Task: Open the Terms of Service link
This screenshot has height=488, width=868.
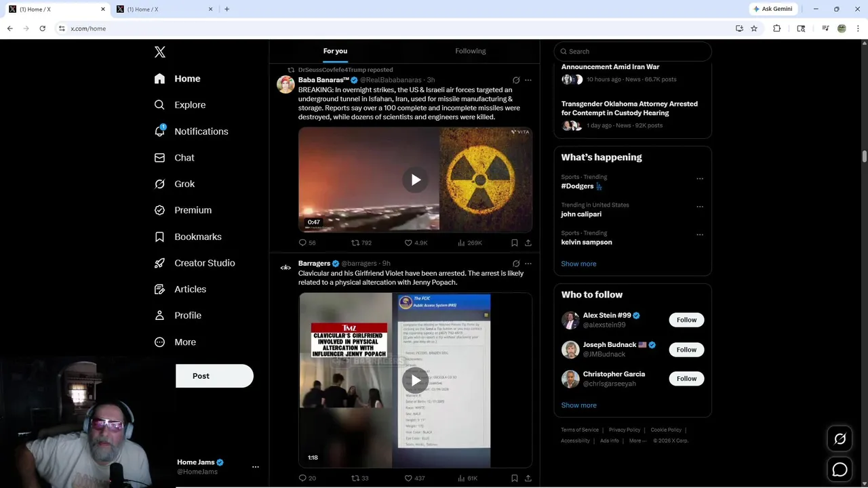Action: (580, 430)
